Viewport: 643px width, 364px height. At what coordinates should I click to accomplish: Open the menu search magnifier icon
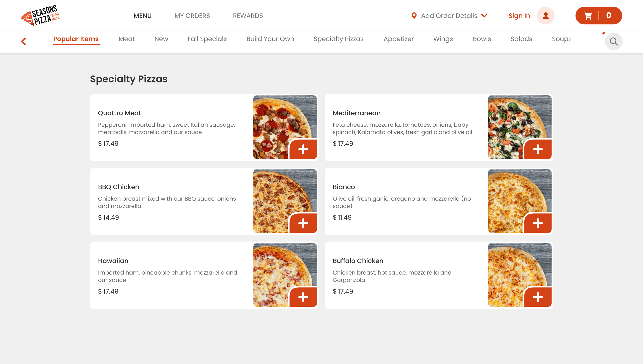pyautogui.click(x=614, y=41)
